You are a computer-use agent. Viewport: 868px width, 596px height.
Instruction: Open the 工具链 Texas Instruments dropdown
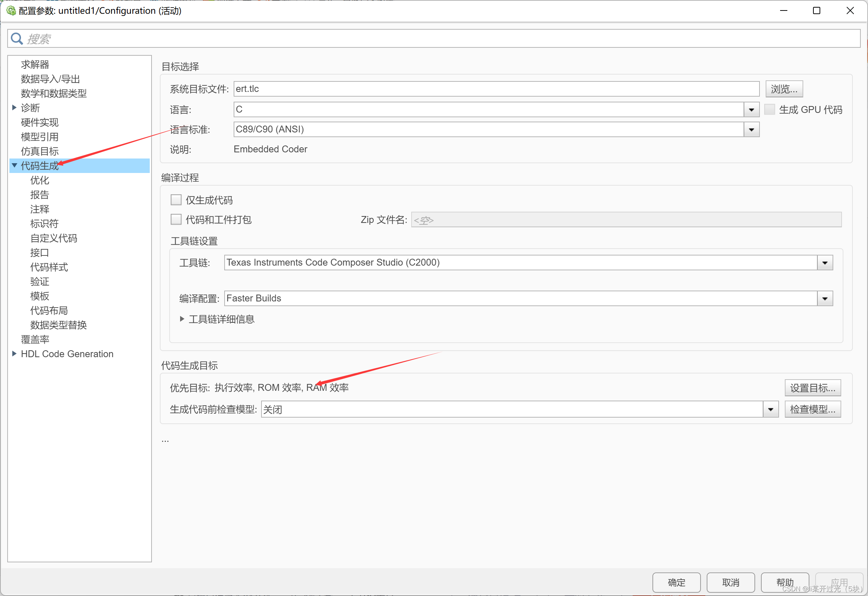(825, 263)
